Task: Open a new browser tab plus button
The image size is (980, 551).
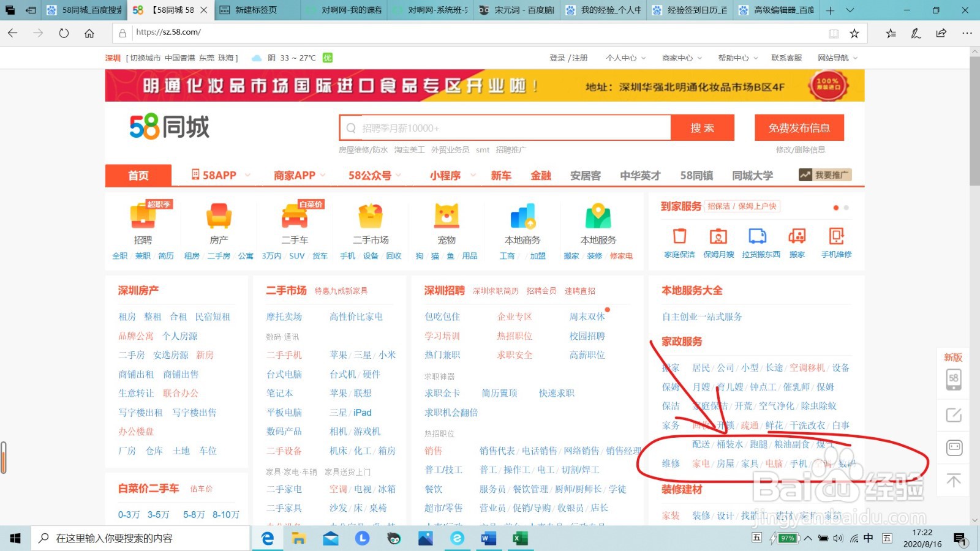Action: [x=830, y=10]
